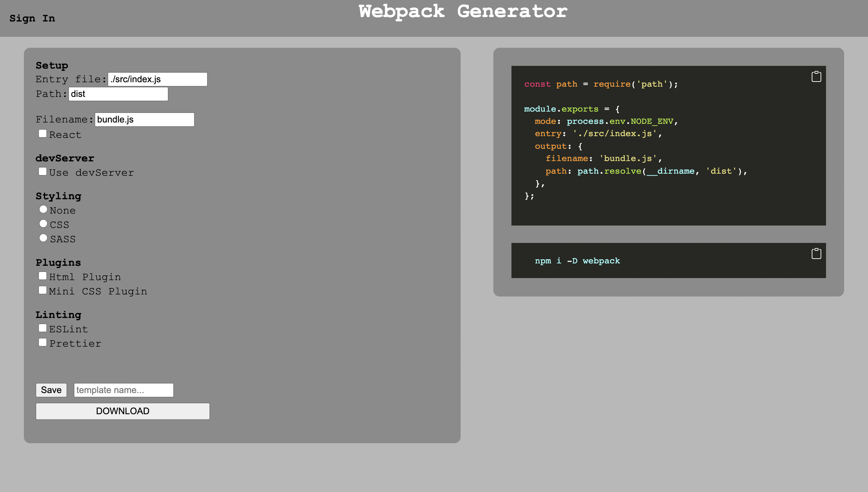The width and height of the screenshot is (868, 492).
Task: Enable Mini CSS Plugin checkbox
Action: point(43,290)
